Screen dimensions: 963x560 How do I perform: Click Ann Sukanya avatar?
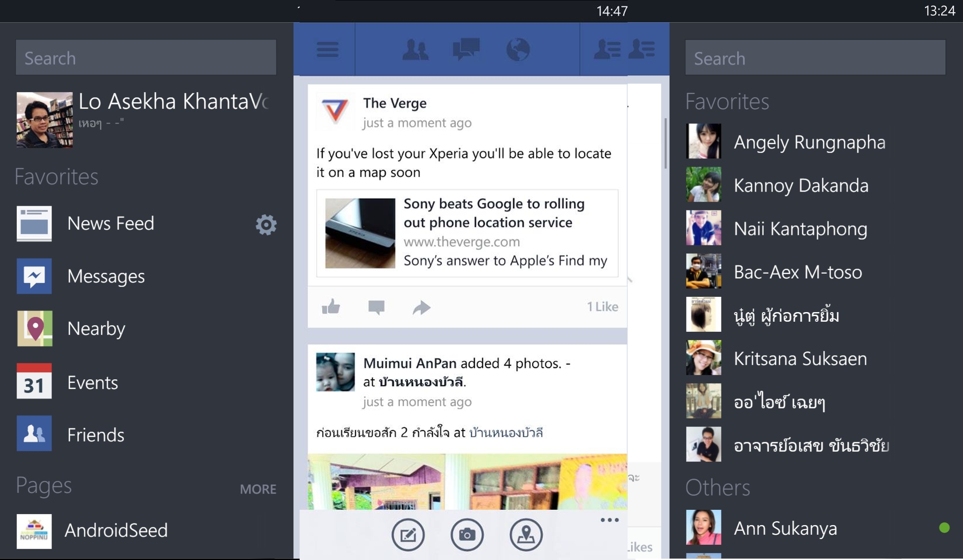tap(703, 527)
